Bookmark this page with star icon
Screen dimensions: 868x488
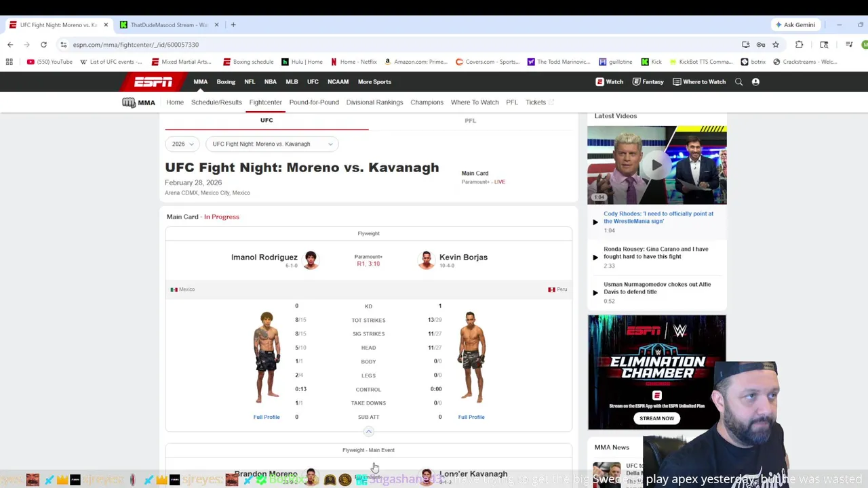pos(776,45)
